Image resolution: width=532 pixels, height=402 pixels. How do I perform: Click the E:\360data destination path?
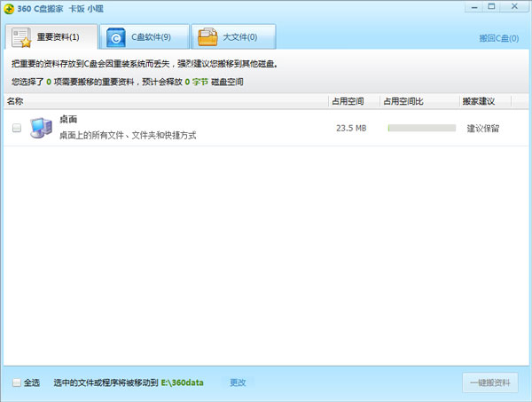point(182,382)
